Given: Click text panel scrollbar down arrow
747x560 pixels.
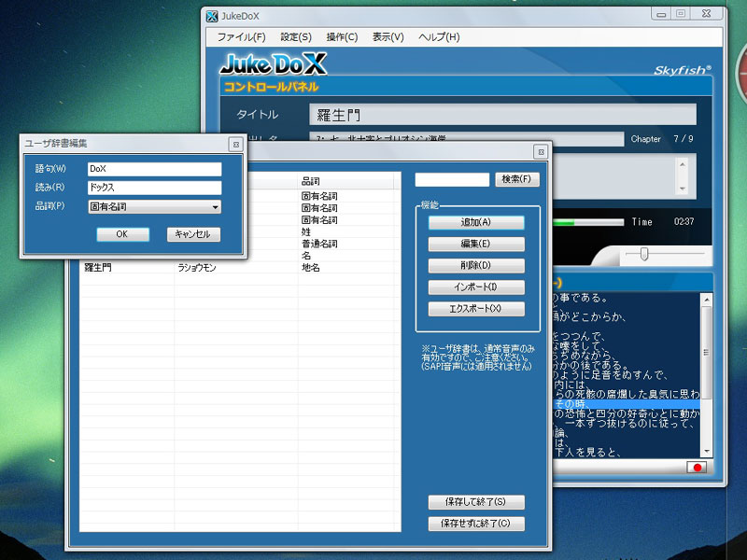Looking at the screenshot, I should (x=707, y=451).
